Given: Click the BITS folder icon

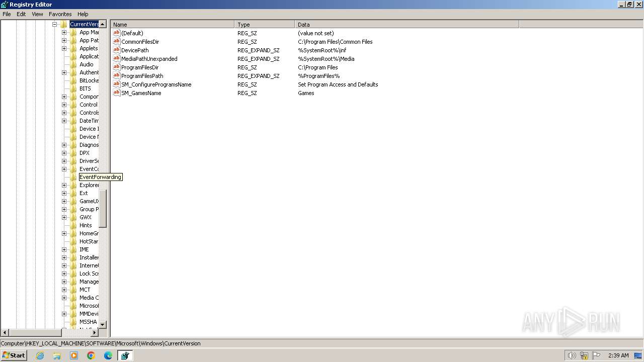Looking at the screenshot, I should click(73, 88).
